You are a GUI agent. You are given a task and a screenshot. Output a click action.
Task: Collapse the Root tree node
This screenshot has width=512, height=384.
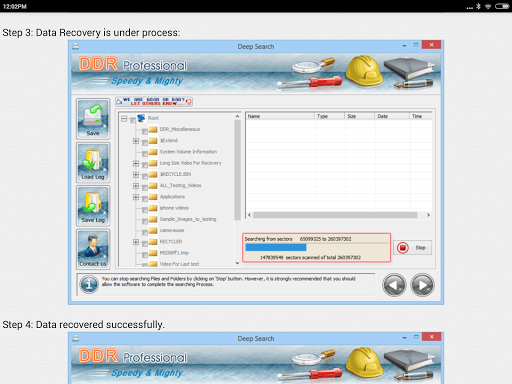coord(124,118)
